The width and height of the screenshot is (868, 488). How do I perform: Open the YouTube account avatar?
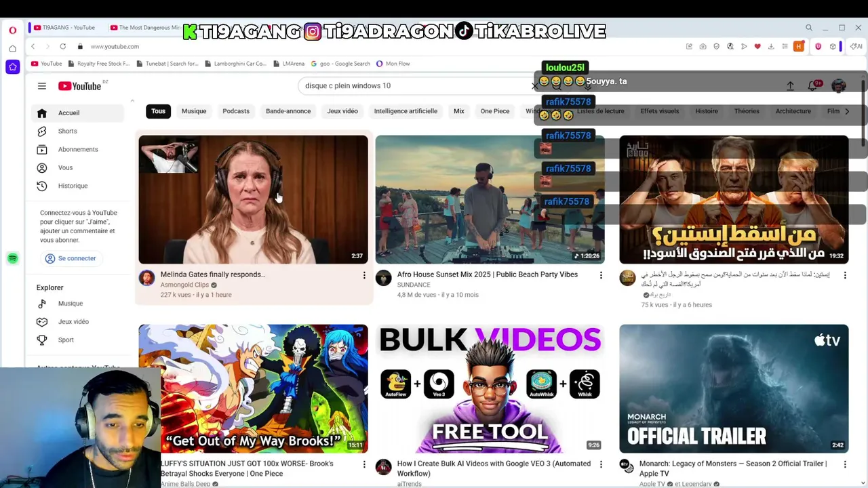tap(839, 86)
